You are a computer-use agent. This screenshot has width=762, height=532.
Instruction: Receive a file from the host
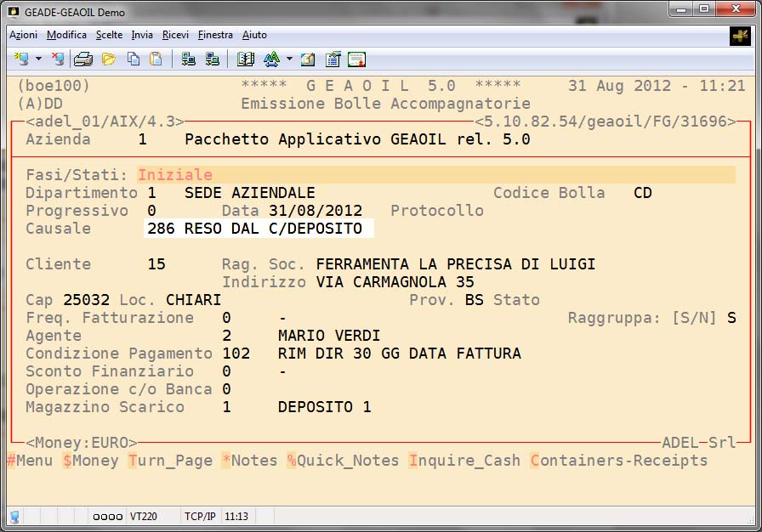(x=213, y=59)
